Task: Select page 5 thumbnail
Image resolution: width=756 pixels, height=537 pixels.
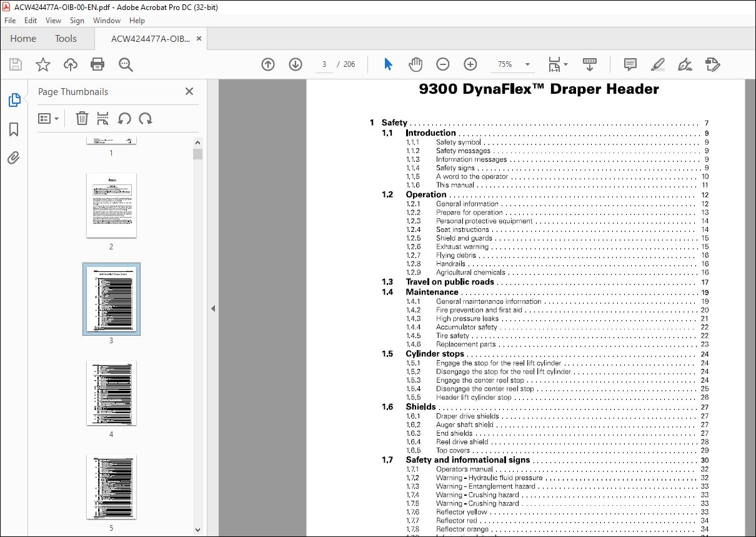Action: (x=111, y=487)
